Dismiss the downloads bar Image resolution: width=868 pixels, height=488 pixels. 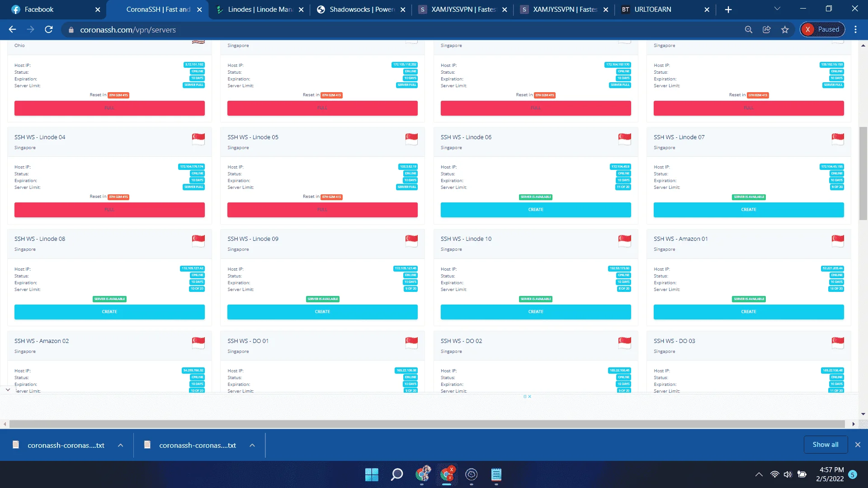pos(858,445)
